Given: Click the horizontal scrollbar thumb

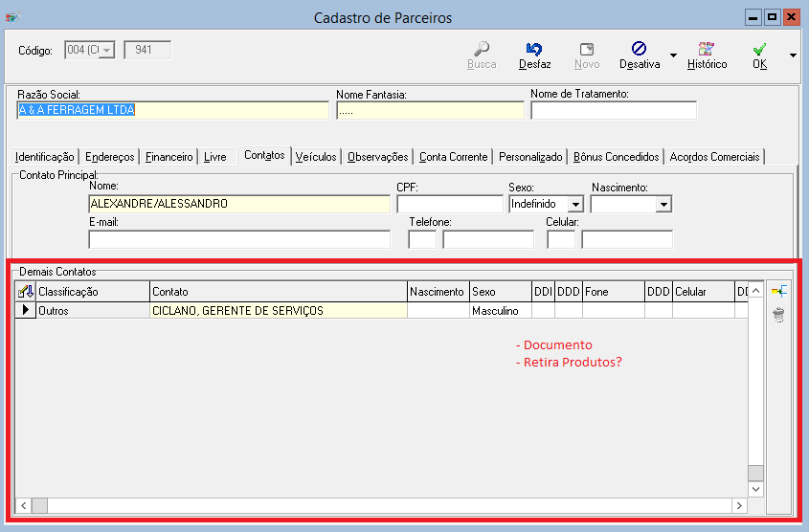Looking at the screenshot, I should click(x=39, y=506).
